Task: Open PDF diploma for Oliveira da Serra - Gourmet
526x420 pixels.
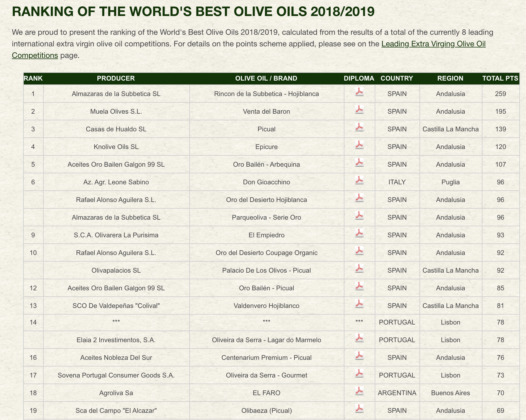Action: pos(359,373)
